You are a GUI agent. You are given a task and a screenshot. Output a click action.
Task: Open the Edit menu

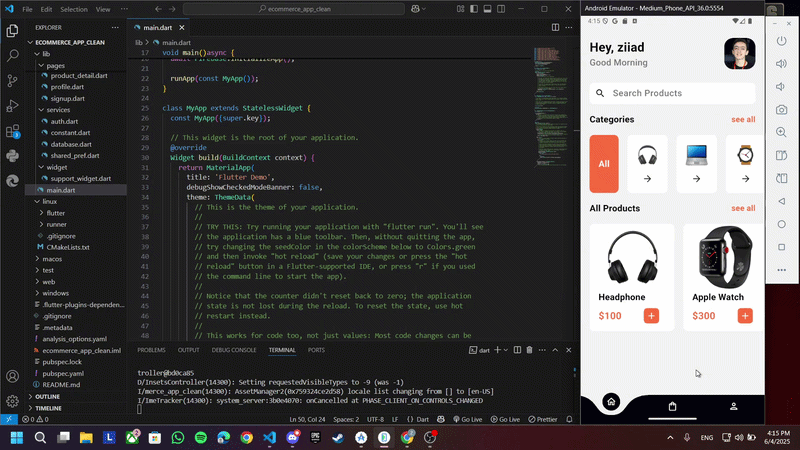click(46, 9)
